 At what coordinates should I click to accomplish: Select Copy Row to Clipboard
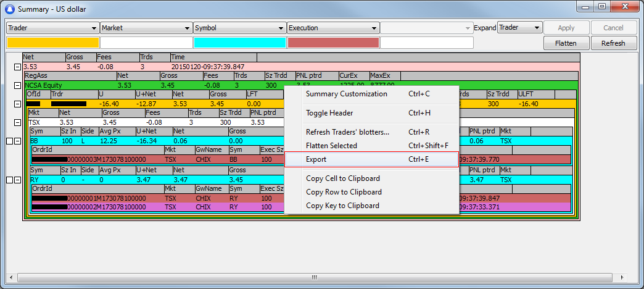pos(344,192)
